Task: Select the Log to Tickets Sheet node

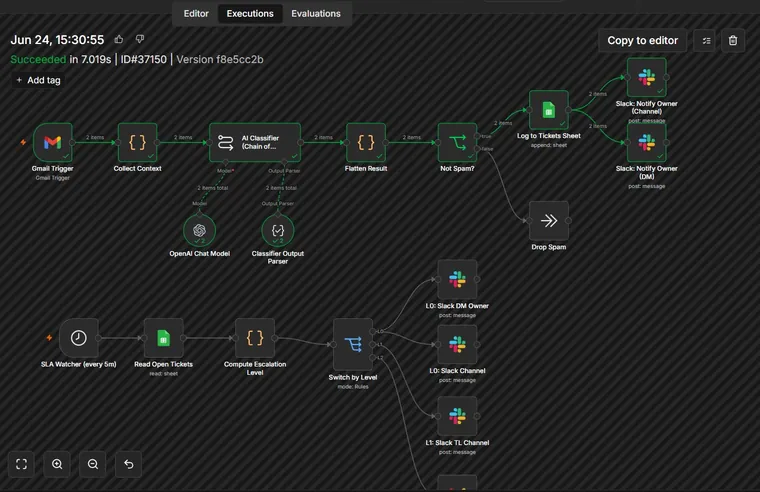Action: click(549, 110)
